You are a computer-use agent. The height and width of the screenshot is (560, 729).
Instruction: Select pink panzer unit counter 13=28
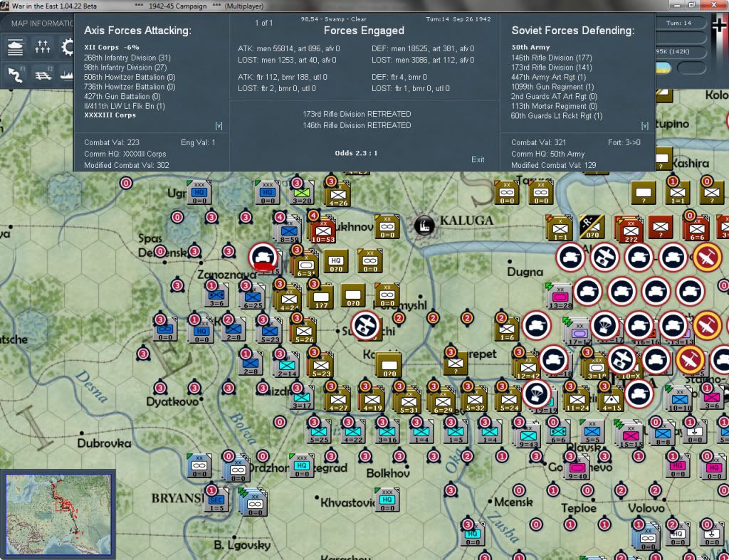pyautogui.click(x=560, y=297)
